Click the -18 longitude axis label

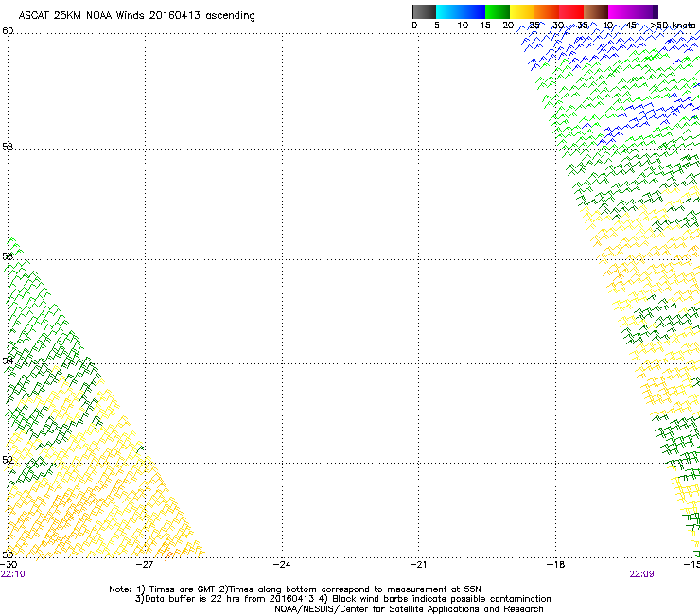point(556,565)
